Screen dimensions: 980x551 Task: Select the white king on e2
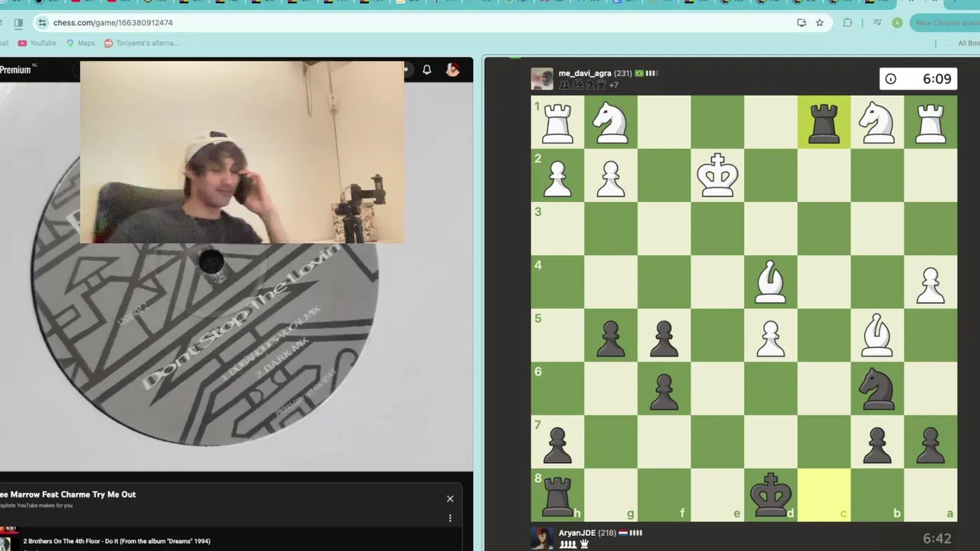pyautogui.click(x=717, y=175)
